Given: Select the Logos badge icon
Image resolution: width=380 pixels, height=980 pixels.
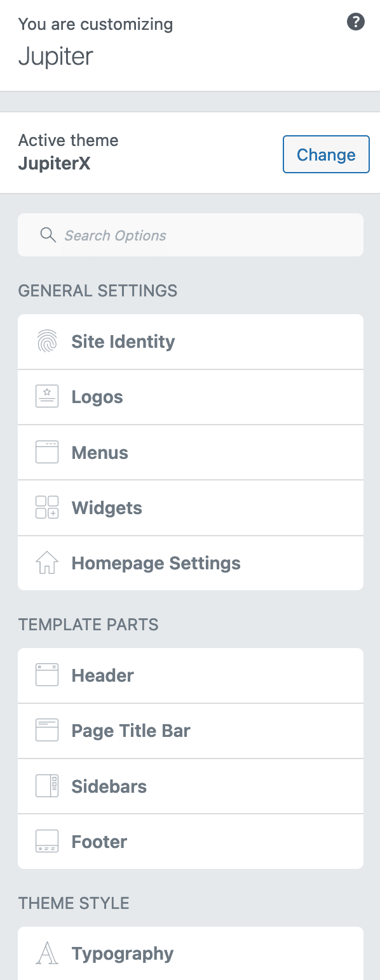Looking at the screenshot, I should pos(47,397).
